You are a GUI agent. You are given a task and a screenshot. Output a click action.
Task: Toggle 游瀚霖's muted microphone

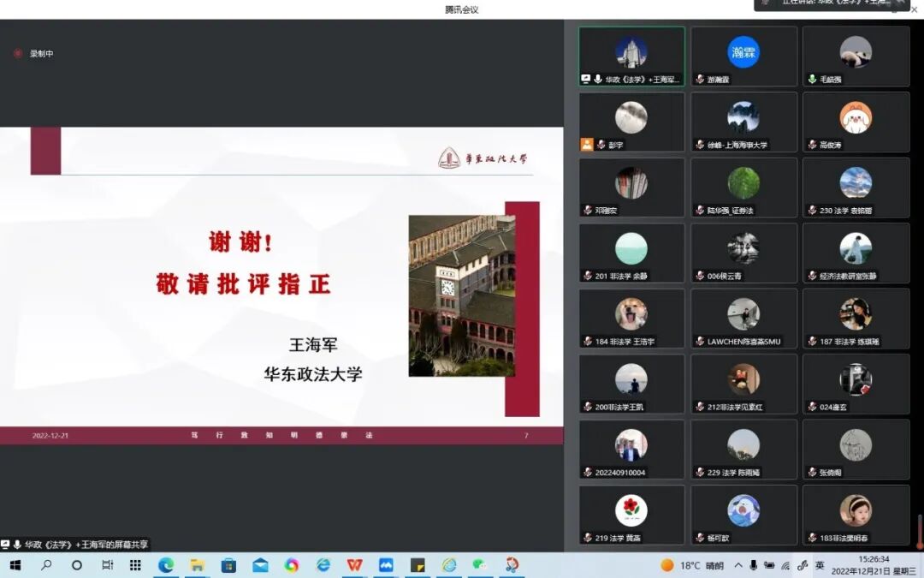(x=700, y=79)
